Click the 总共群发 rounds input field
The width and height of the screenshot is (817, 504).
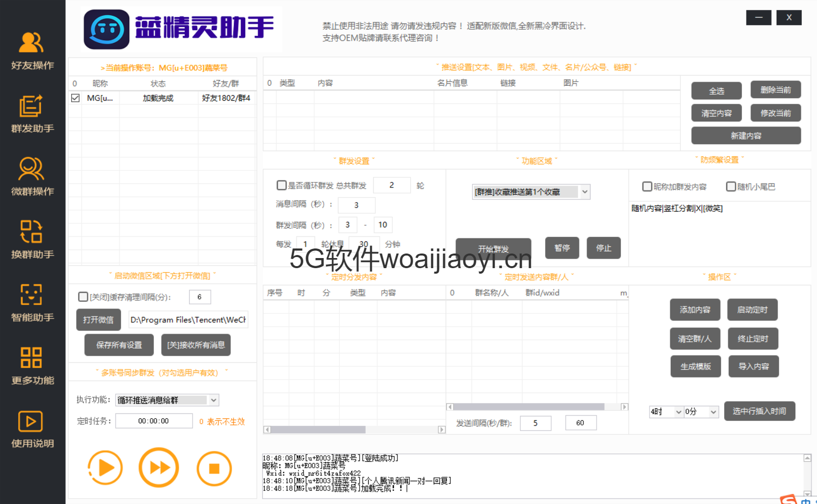[392, 185]
